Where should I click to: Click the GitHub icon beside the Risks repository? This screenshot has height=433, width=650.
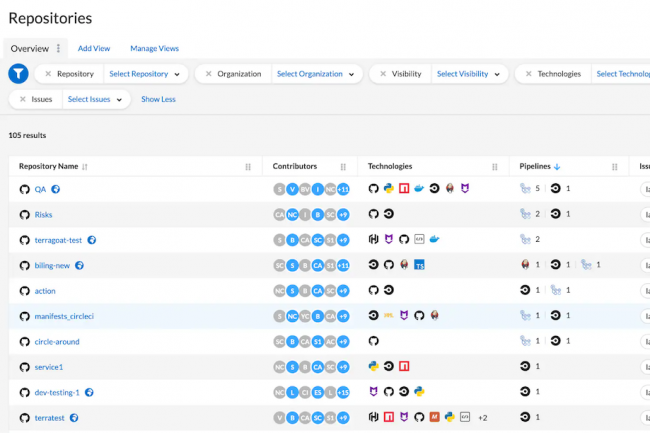(x=25, y=214)
